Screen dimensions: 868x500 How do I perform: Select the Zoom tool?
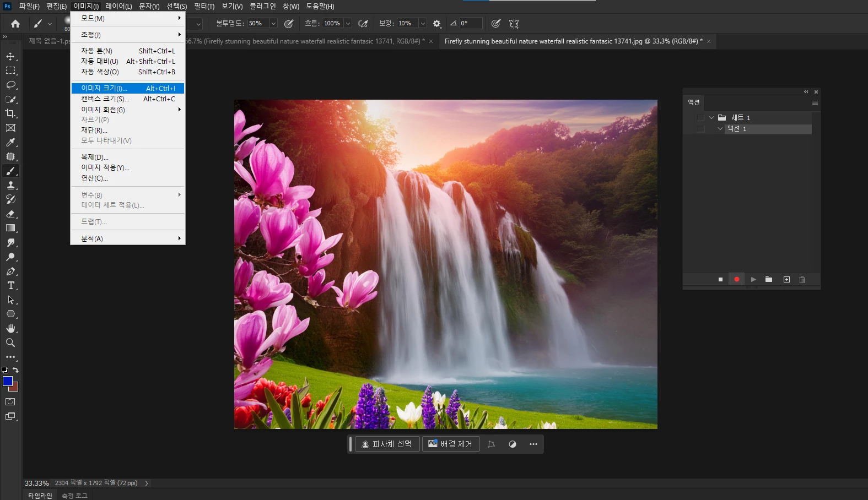10,343
